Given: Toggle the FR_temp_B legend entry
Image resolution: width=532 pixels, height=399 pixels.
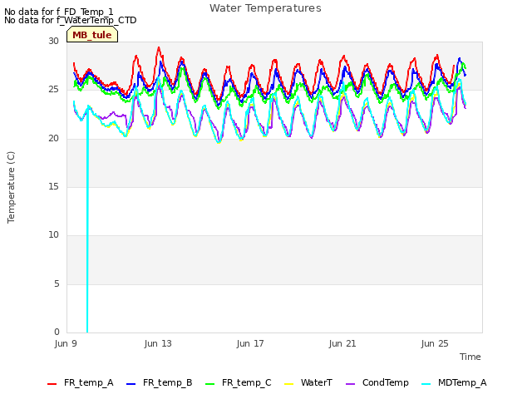Looking at the screenshot, I should (160, 383).
